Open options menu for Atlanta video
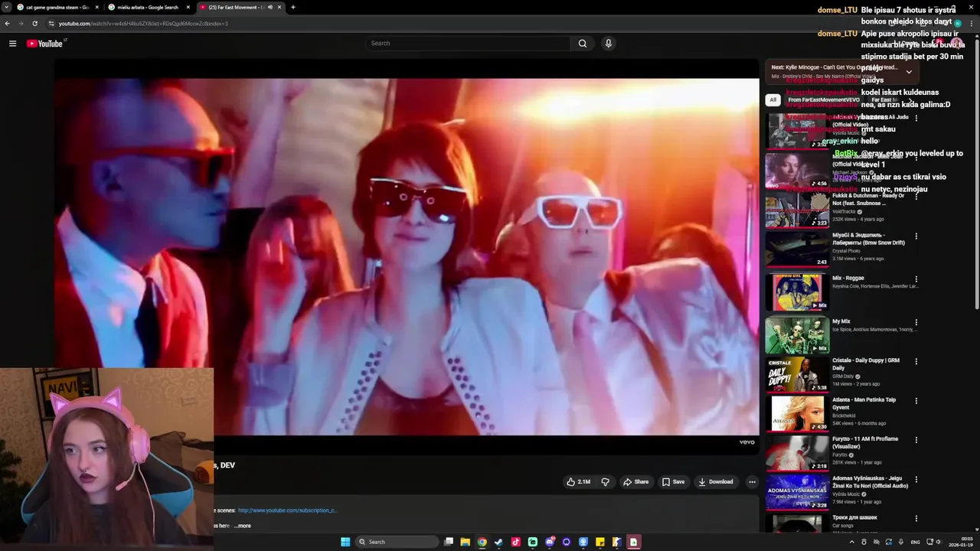 coord(916,400)
